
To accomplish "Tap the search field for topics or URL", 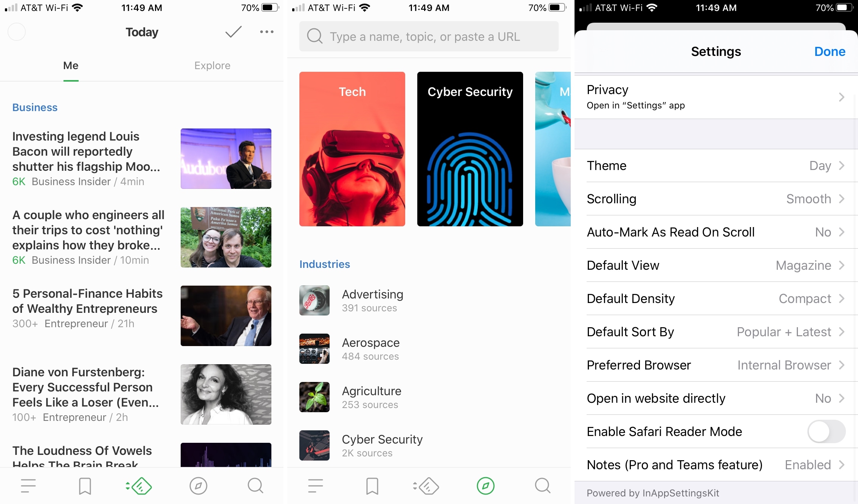I will click(x=429, y=37).
